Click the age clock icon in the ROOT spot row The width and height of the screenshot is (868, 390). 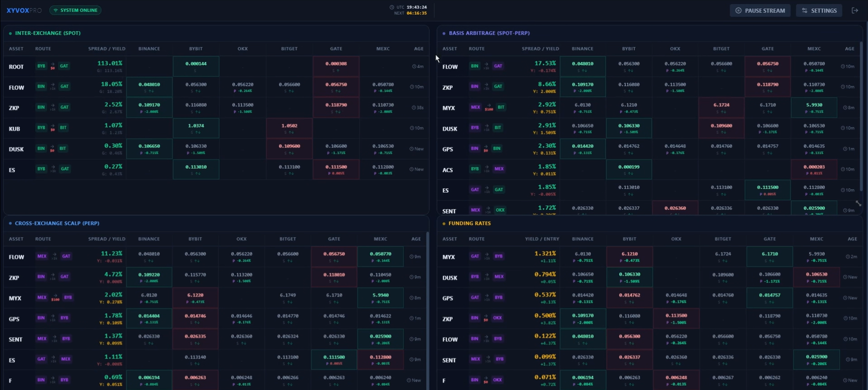(414, 67)
